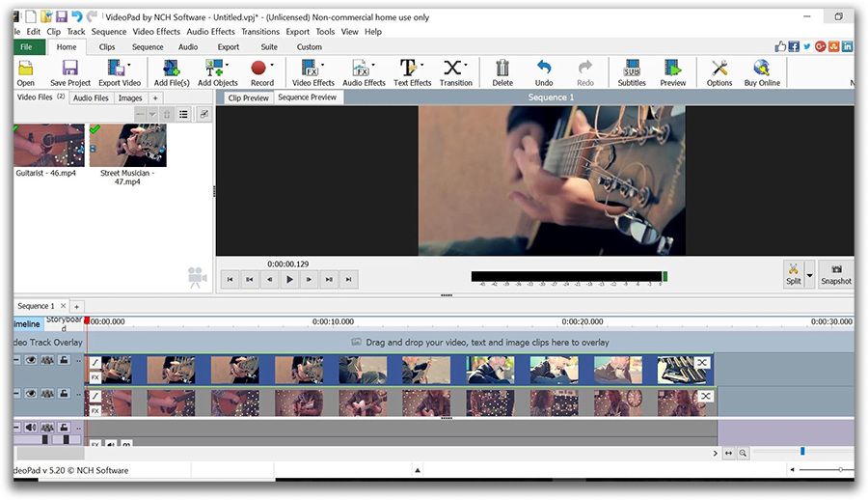Expand the Video Effects dropdown arrow
Viewport: 868px width, 500px height.
(x=323, y=67)
